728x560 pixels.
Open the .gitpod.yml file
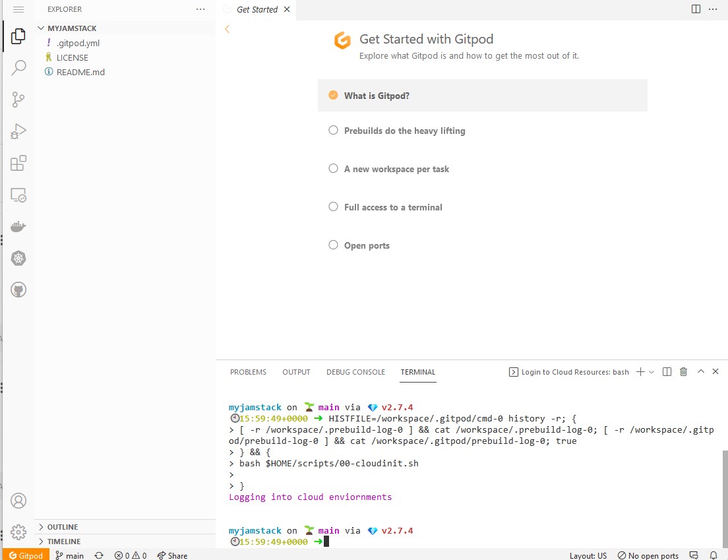[x=125, y=43]
